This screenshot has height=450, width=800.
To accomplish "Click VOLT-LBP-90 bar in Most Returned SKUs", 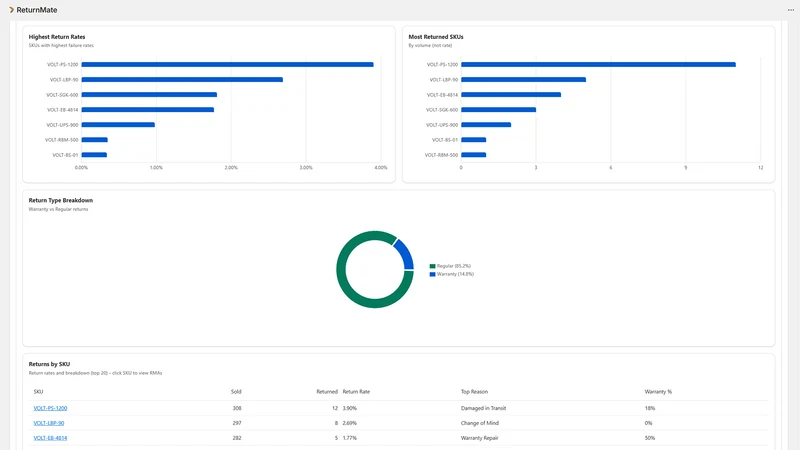I will (523, 80).
